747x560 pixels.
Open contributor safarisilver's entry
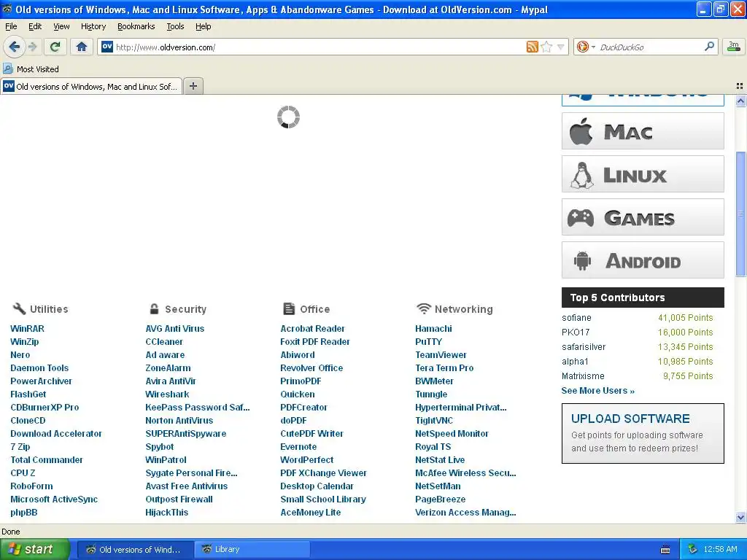point(584,346)
